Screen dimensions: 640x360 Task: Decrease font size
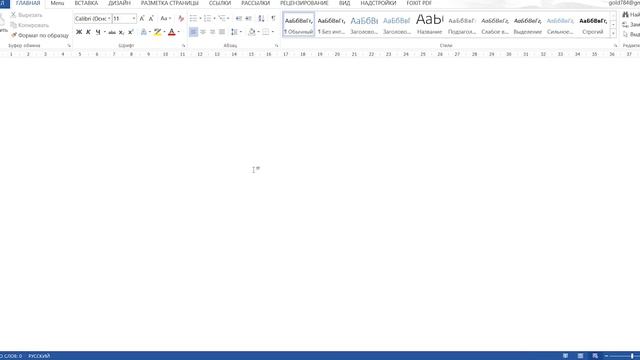[151, 18]
